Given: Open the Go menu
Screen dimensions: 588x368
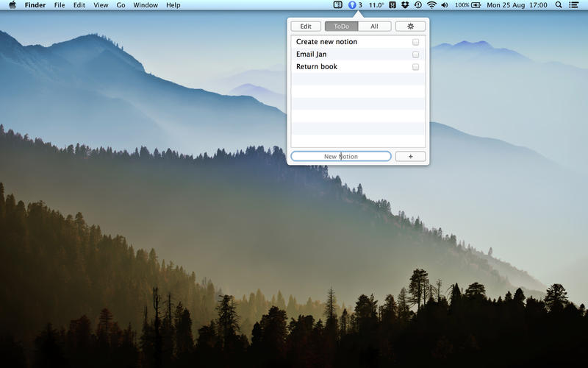Looking at the screenshot, I should pyautogui.click(x=121, y=5).
